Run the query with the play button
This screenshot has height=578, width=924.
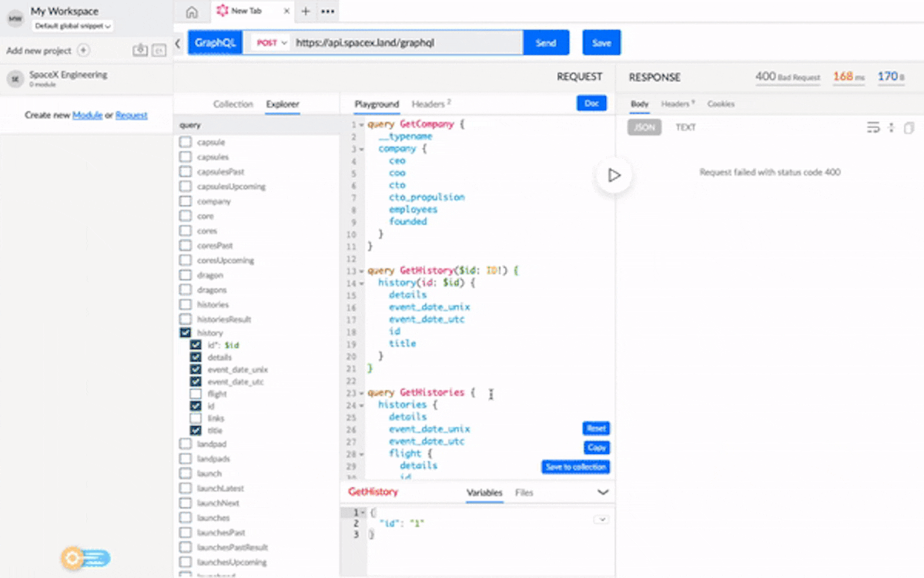[614, 176]
